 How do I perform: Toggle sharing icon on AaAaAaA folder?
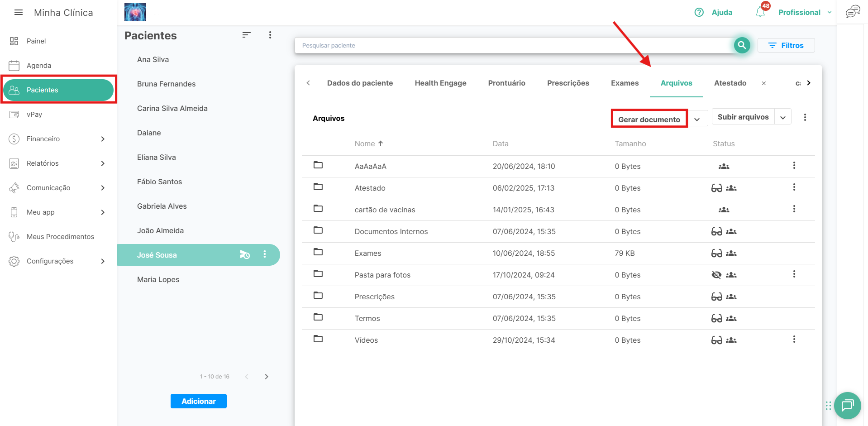[x=724, y=166]
